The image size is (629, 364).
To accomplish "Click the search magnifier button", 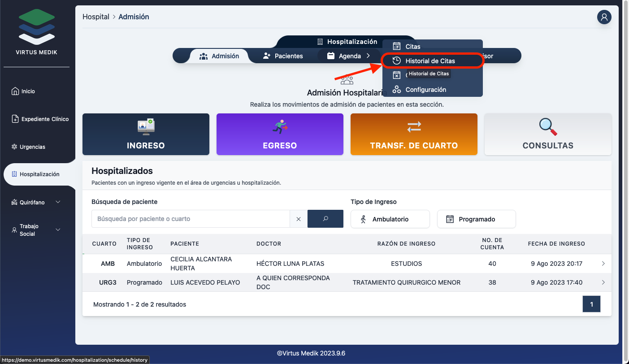I will 325,219.
